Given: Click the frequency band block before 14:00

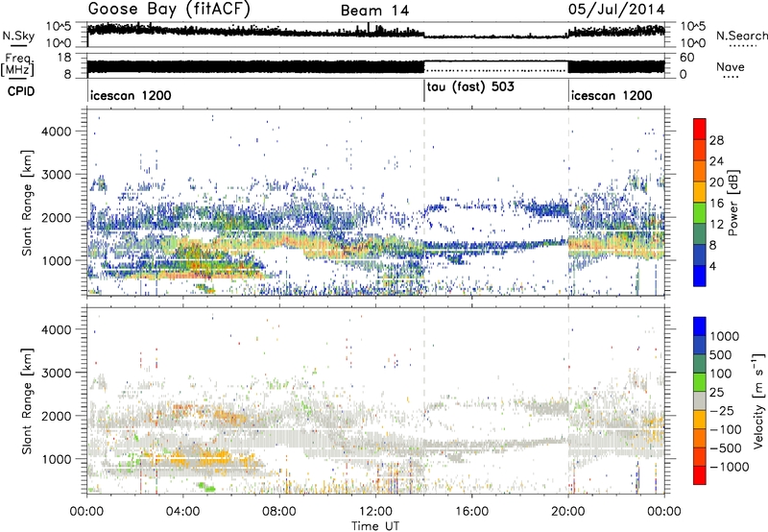Looking at the screenshot, I should (x=255, y=66).
